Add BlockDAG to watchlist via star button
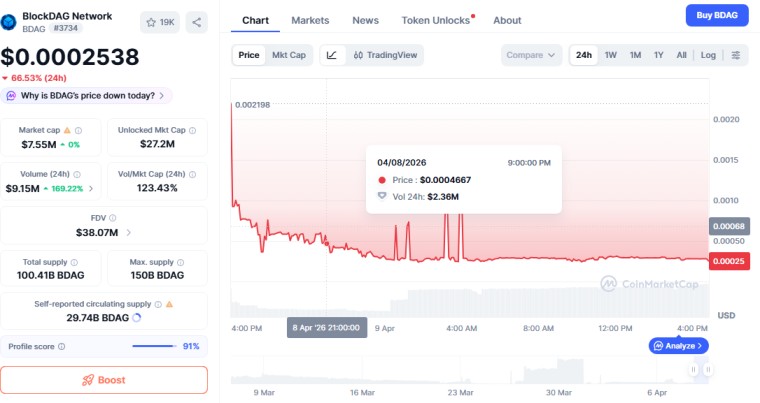The height and width of the screenshot is (403, 760). pos(159,21)
